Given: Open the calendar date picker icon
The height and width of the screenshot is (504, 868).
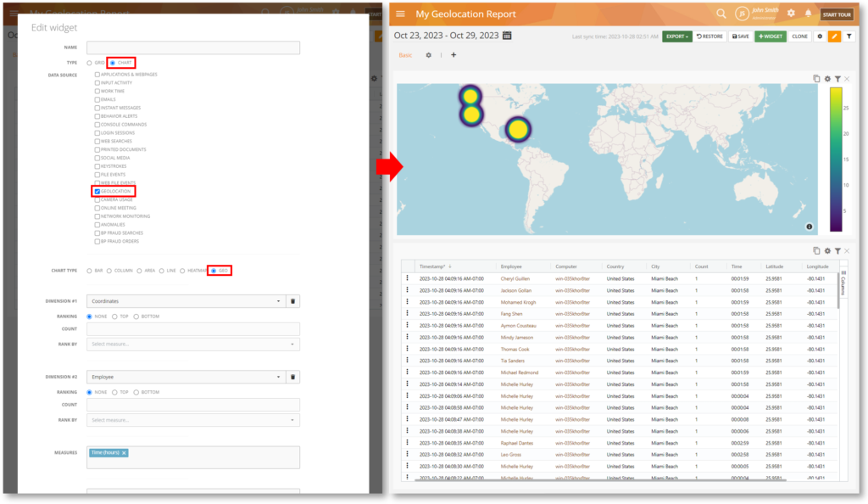Looking at the screenshot, I should tap(507, 36).
